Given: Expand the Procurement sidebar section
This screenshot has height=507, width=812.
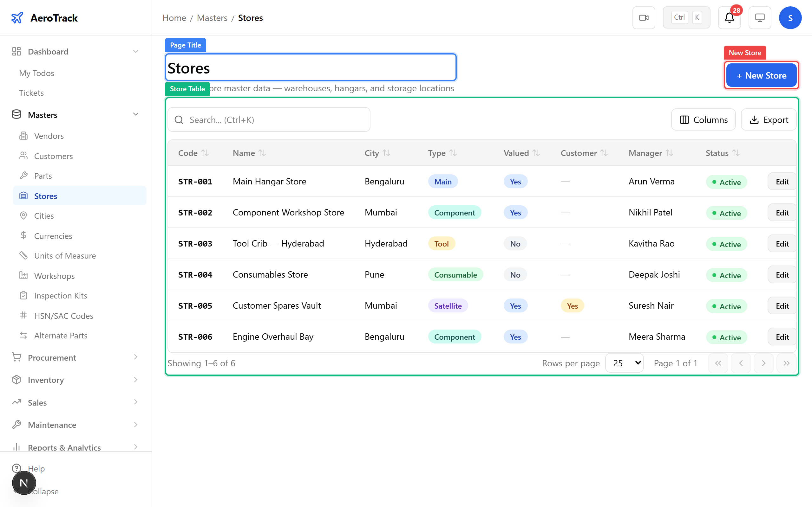Looking at the screenshot, I should pos(135,357).
